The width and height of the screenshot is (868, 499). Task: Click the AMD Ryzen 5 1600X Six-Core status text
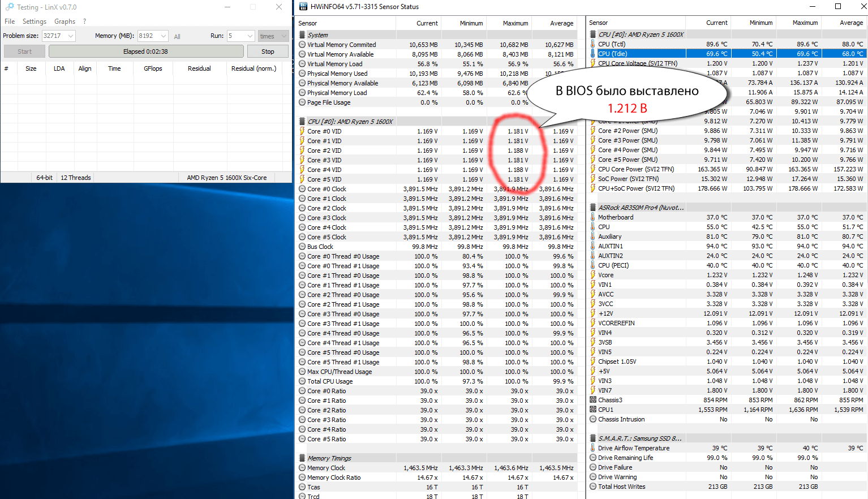227,178
